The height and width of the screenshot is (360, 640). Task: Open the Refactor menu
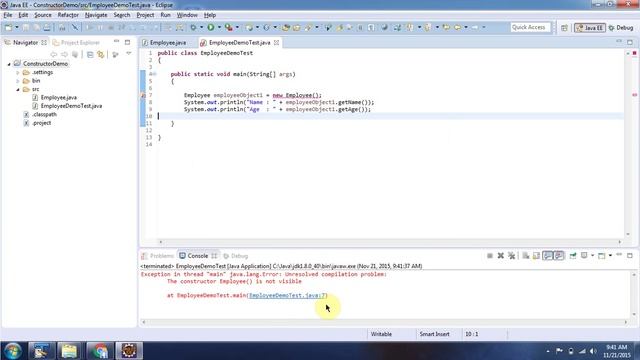(x=68, y=15)
